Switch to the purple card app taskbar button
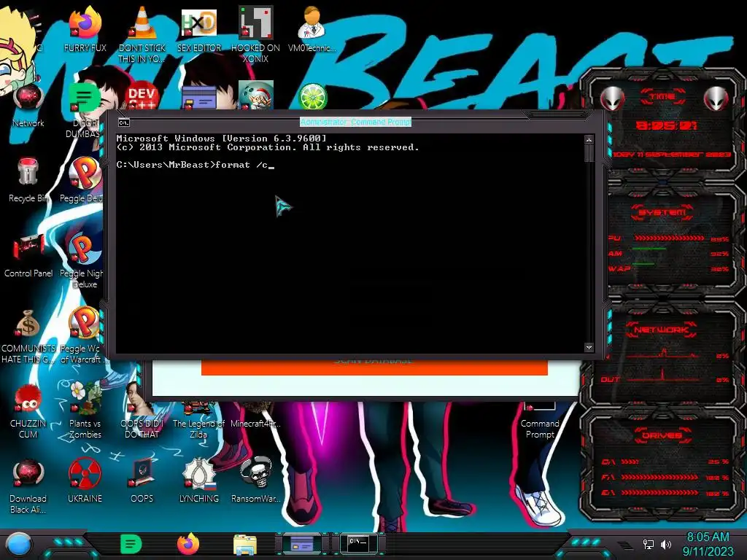 302,544
